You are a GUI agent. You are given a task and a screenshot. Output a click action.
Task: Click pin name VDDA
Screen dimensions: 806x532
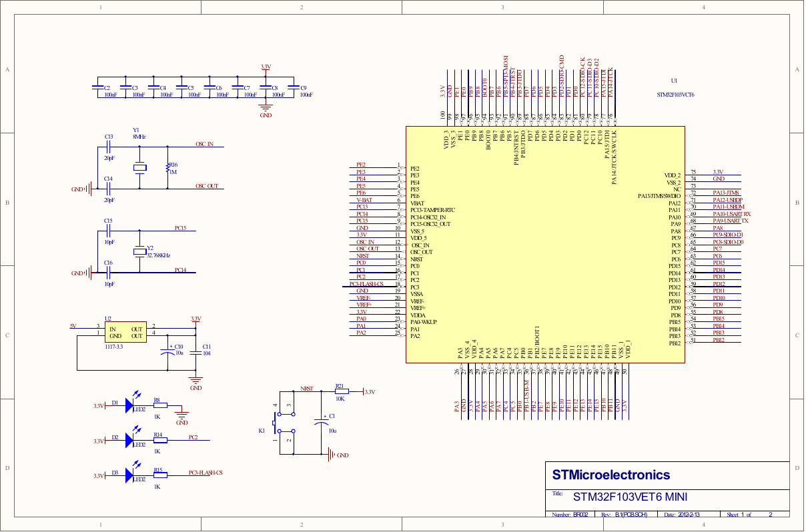418,315
